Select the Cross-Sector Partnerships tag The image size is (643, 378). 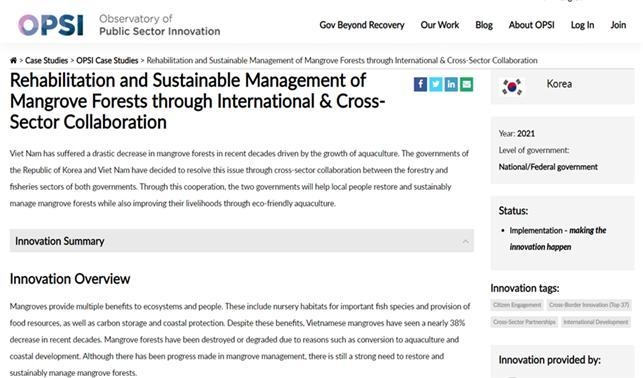pyautogui.click(x=524, y=322)
